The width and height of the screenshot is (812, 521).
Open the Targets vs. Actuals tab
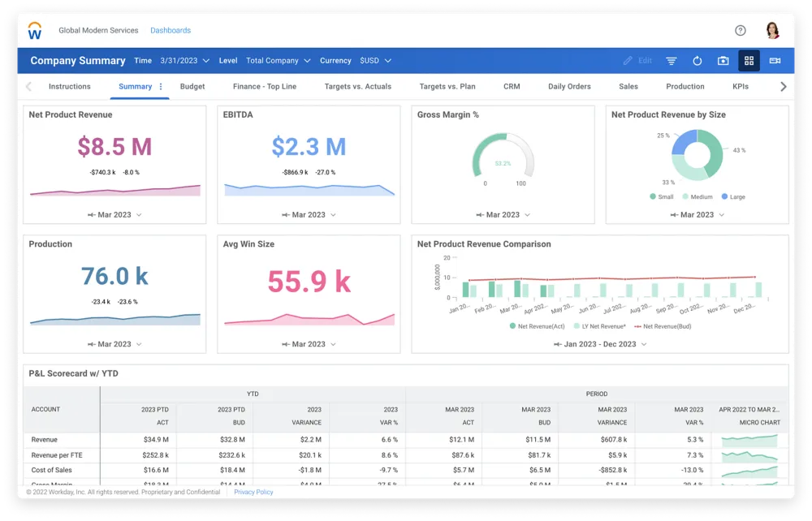coord(357,87)
